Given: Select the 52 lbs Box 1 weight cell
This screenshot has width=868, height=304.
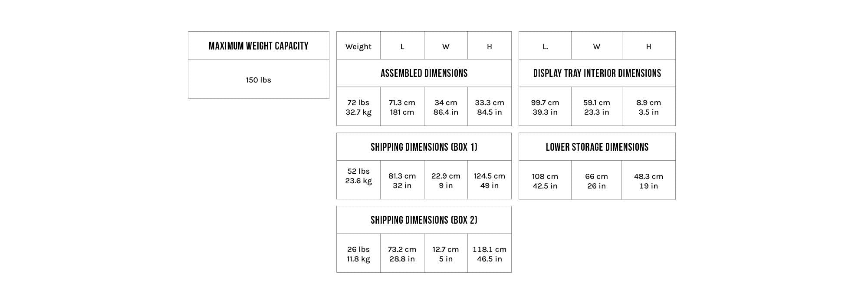Looking at the screenshot, I should coord(358,176).
